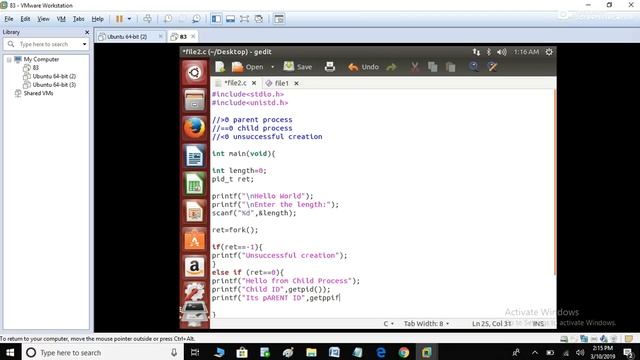The width and height of the screenshot is (640, 360).
Task: Open the VMware File menu
Action: click(x=9, y=19)
